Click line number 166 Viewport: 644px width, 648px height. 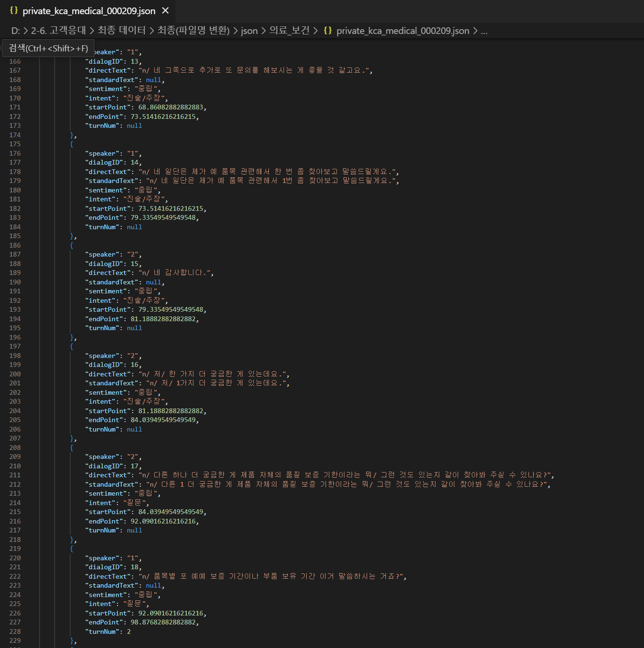click(15, 61)
